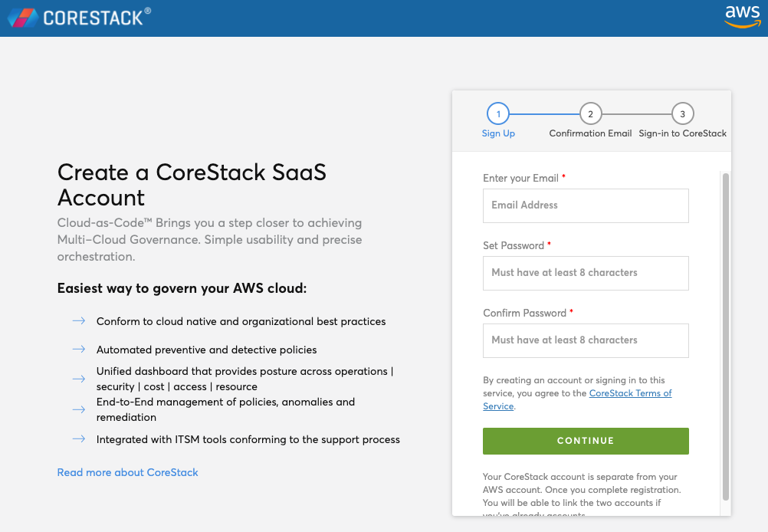Click arrow beside Conform to cloud native

pos(79,321)
